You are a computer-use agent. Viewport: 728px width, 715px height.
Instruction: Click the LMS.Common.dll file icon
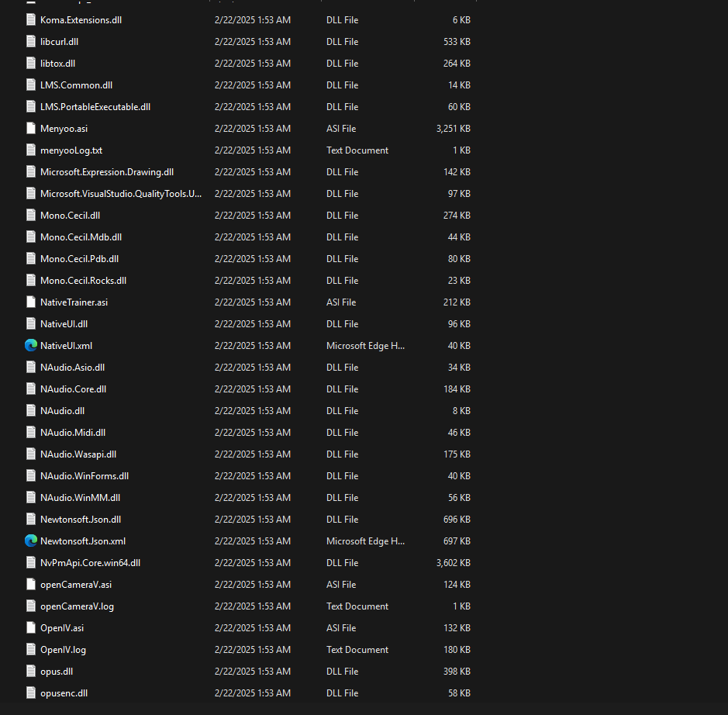point(31,85)
